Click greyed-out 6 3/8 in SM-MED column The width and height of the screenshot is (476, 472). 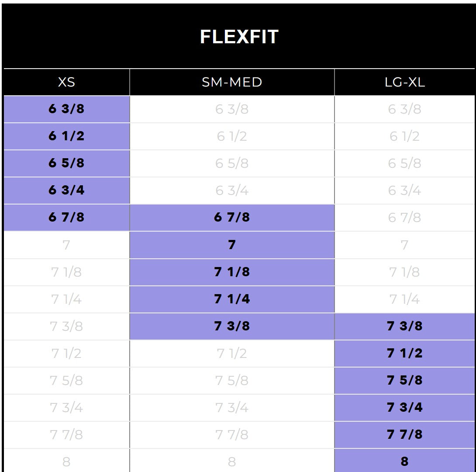click(232, 109)
